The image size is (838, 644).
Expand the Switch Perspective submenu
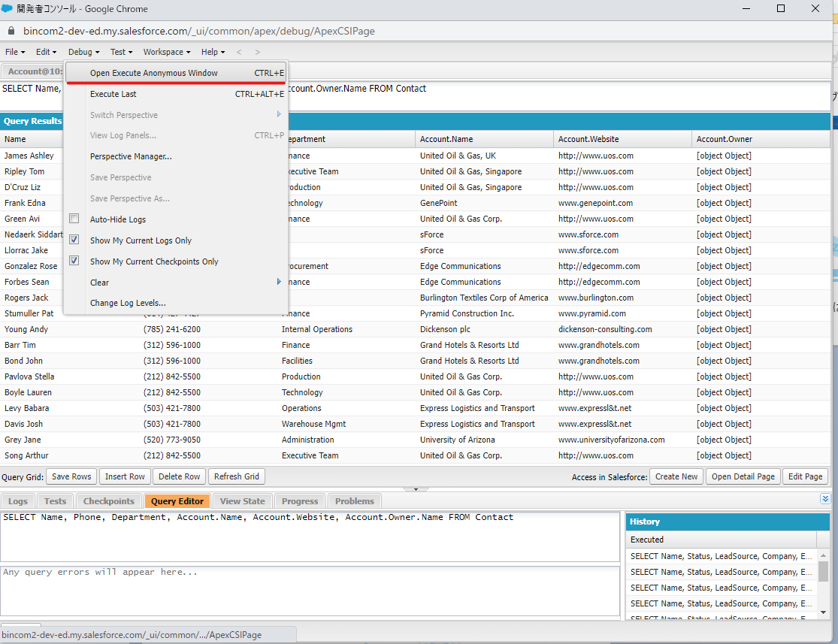coord(278,114)
